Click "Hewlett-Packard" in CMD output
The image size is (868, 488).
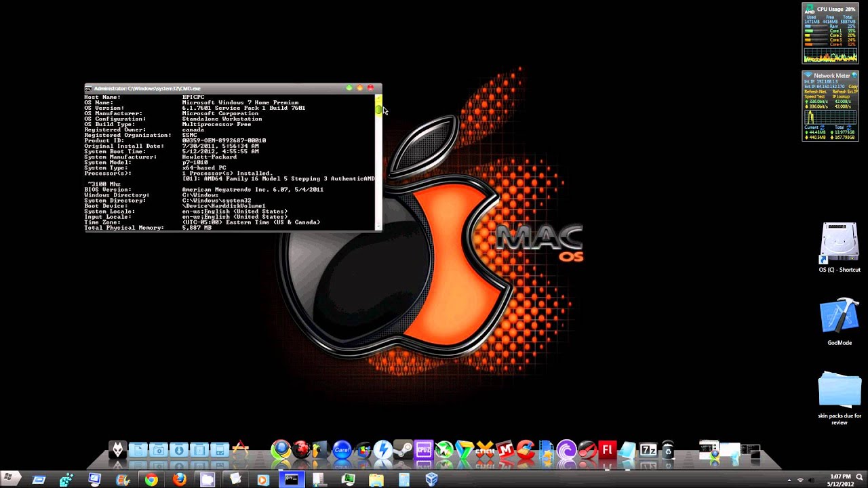click(x=209, y=157)
